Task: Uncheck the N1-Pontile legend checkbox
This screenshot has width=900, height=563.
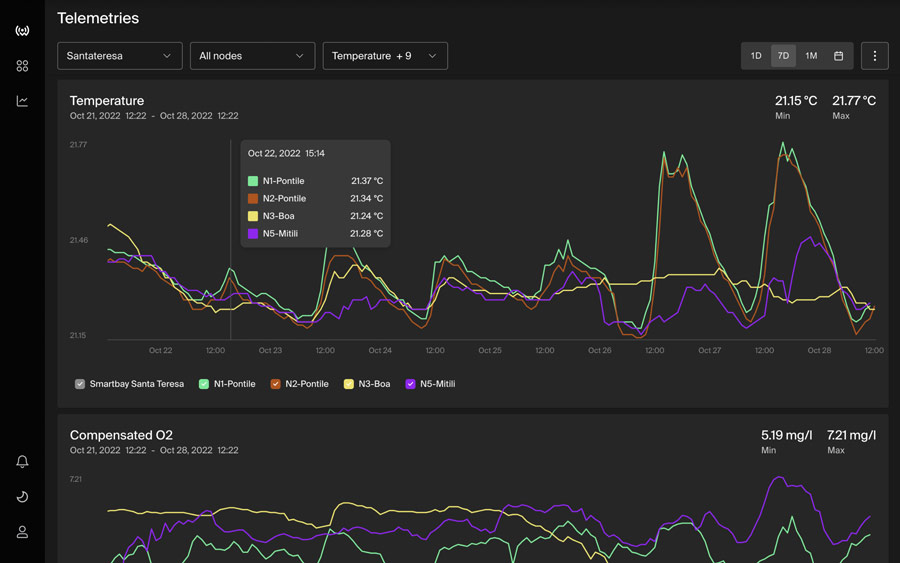Action: [x=204, y=384]
